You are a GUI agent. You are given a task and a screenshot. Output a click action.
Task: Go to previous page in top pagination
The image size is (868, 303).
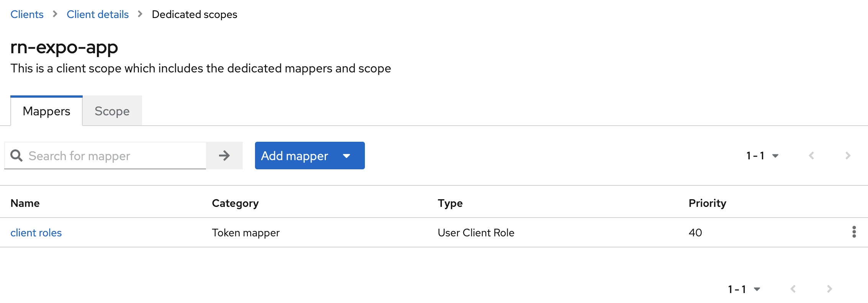(x=811, y=156)
